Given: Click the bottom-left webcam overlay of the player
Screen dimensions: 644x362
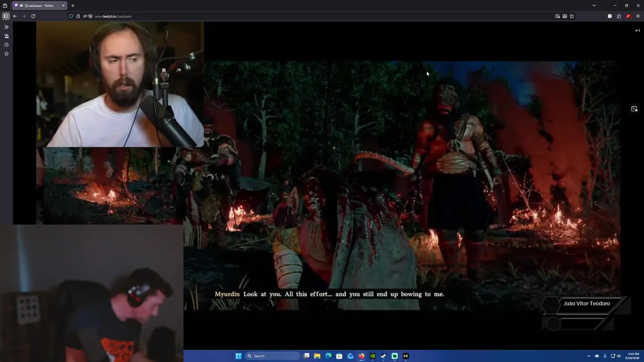Looking at the screenshot, I should pyautogui.click(x=92, y=293).
